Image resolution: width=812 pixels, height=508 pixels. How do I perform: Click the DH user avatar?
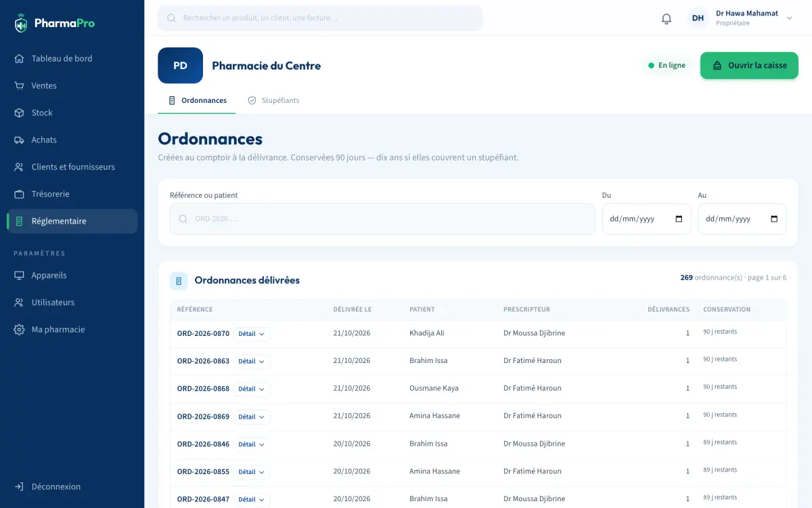pos(698,18)
